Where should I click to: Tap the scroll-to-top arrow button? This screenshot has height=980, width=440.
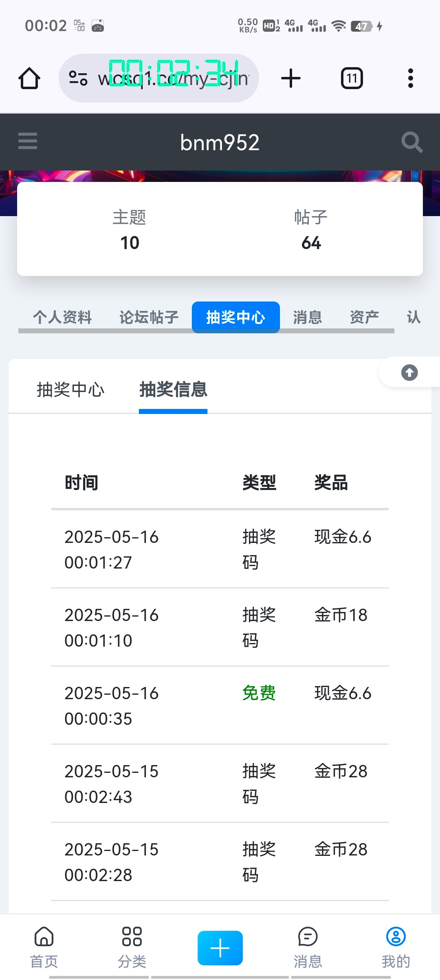409,372
